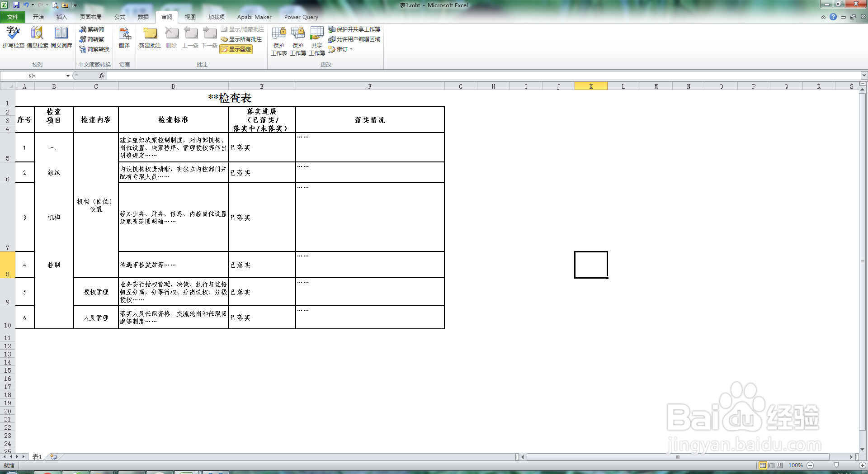Open 简繁转换 conversion options
Image resolution: width=868 pixels, height=474 pixels.
click(x=94, y=49)
